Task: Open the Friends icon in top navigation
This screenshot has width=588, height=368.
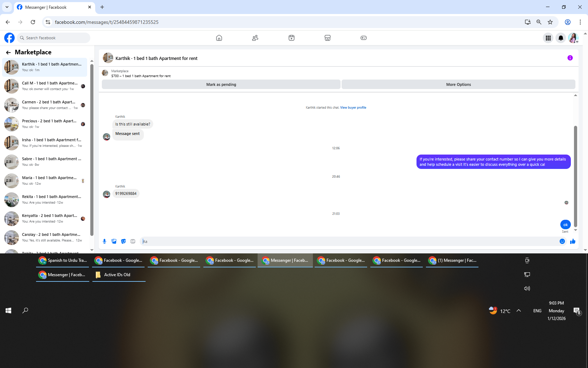Action: pyautogui.click(x=255, y=38)
